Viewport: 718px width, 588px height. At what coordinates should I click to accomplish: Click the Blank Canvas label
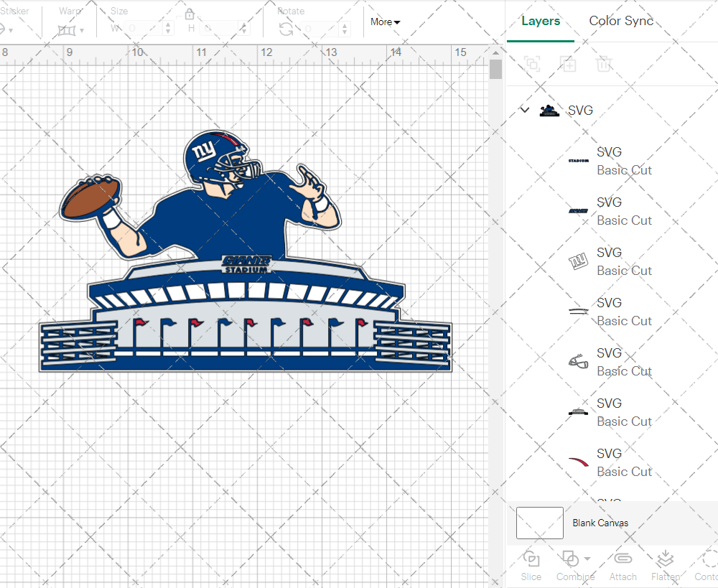pos(600,523)
